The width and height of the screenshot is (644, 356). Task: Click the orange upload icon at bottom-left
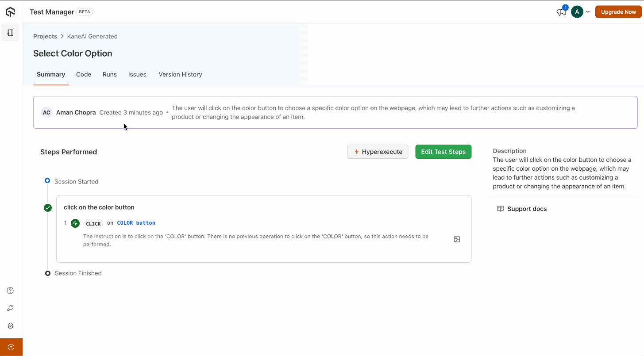coord(11,347)
